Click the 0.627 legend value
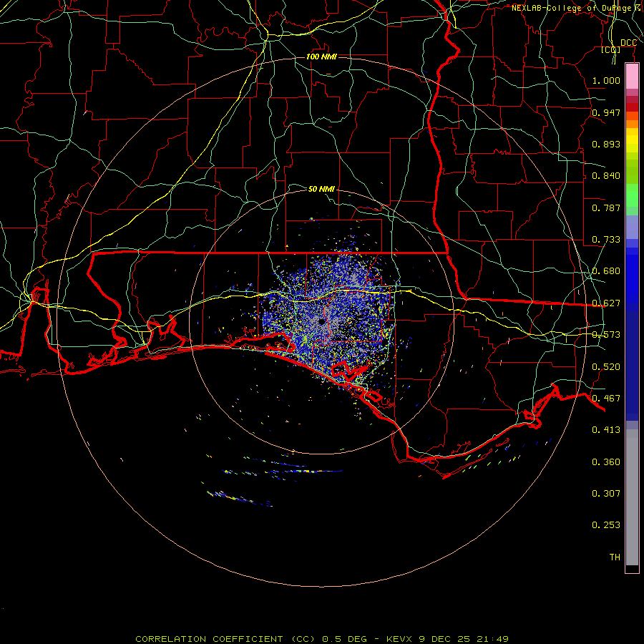Viewport: 644px width, 644px height. pyautogui.click(x=606, y=303)
